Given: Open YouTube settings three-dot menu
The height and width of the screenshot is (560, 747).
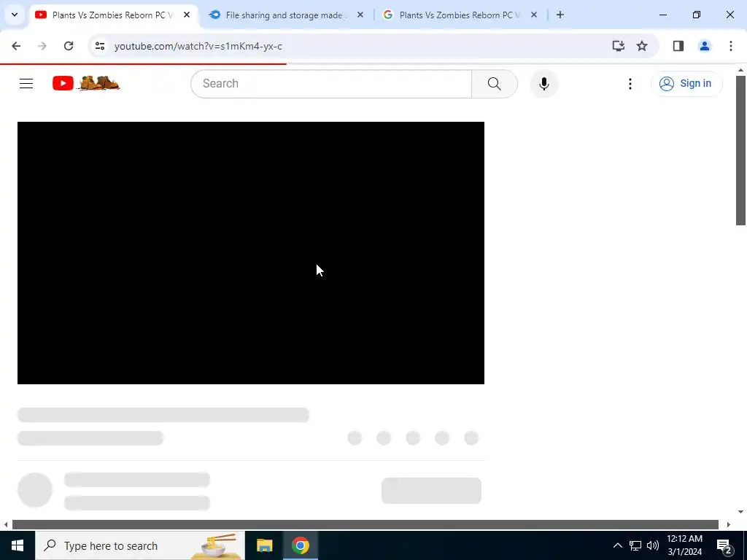Looking at the screenshot, I should [630, 84].
